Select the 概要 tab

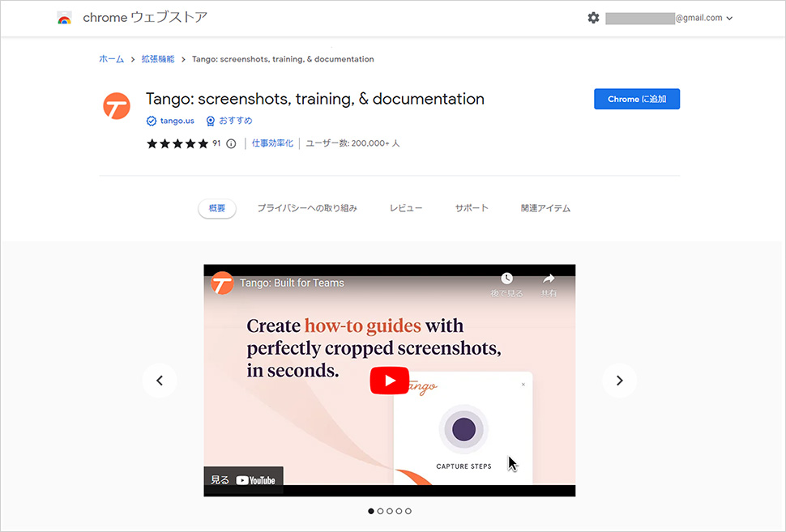217,208
